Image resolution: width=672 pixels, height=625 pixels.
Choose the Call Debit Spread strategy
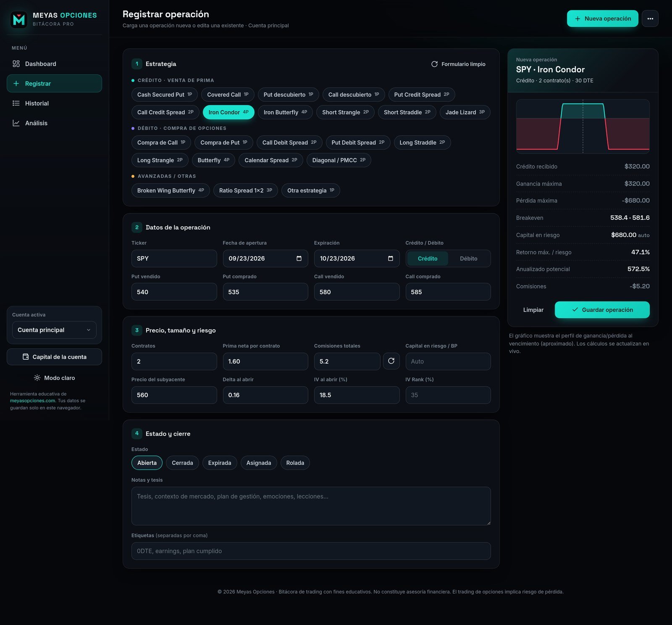289,142
